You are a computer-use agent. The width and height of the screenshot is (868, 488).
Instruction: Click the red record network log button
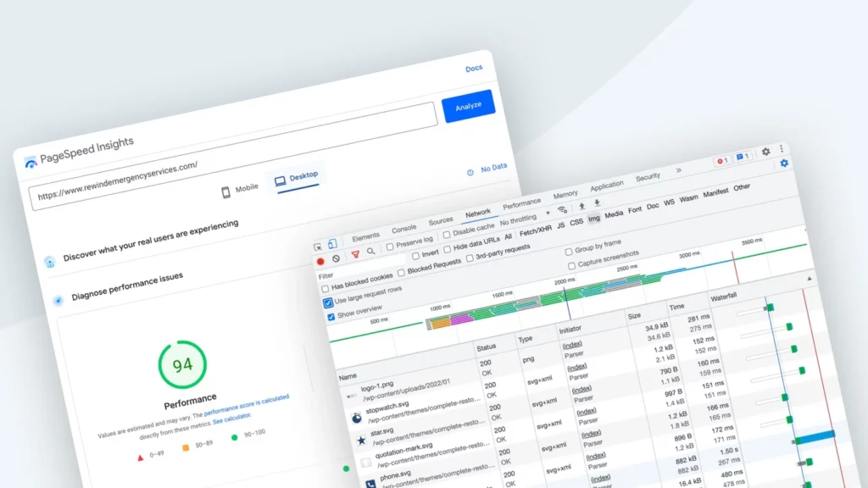[320, 261]
